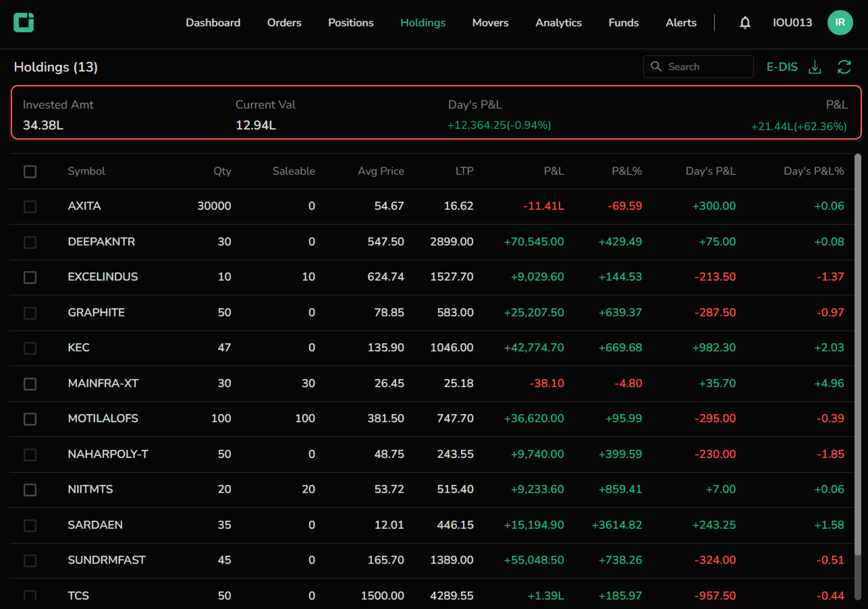Sort by the Qty column header
The width and height of the screenshot is (868, 609).
(x=222, y=171)
